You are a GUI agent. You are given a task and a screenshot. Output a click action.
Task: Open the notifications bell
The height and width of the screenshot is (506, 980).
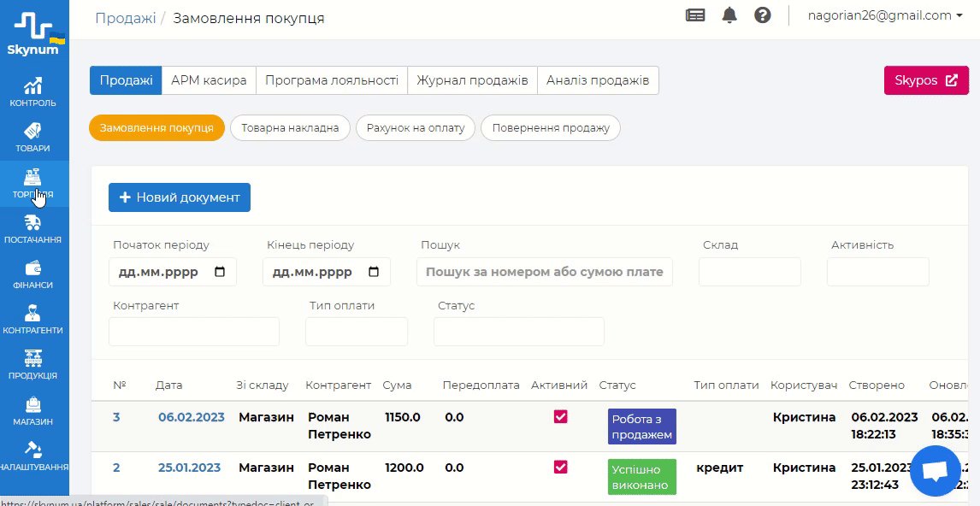[729, 15]
